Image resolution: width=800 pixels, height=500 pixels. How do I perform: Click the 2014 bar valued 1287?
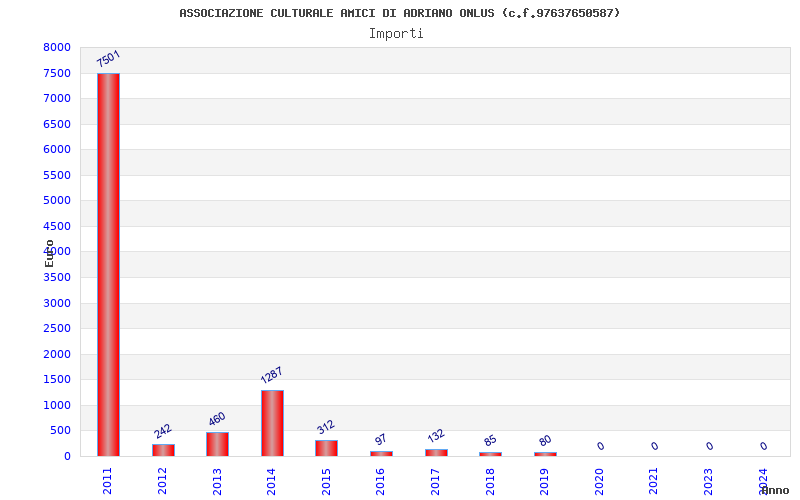[272, 423]
